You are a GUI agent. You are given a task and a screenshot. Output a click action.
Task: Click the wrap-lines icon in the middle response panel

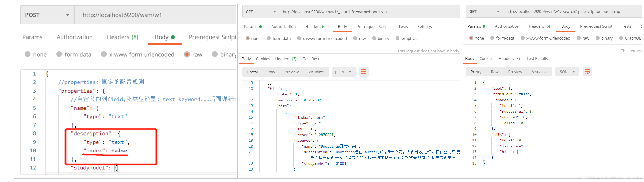coord(363,72)
